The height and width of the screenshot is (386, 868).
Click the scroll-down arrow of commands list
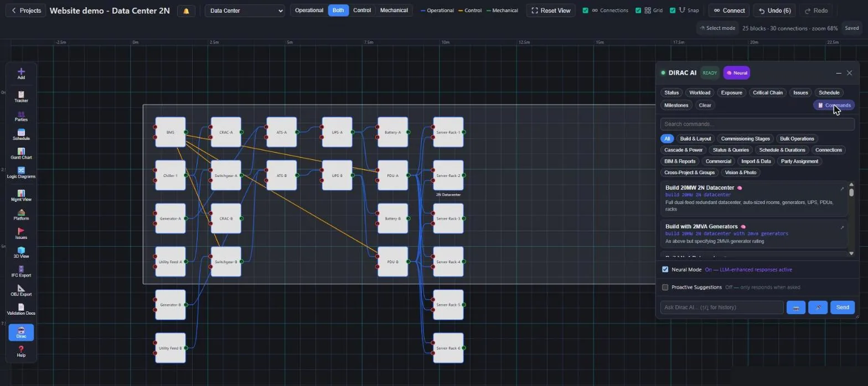click(x=851, y=253)
